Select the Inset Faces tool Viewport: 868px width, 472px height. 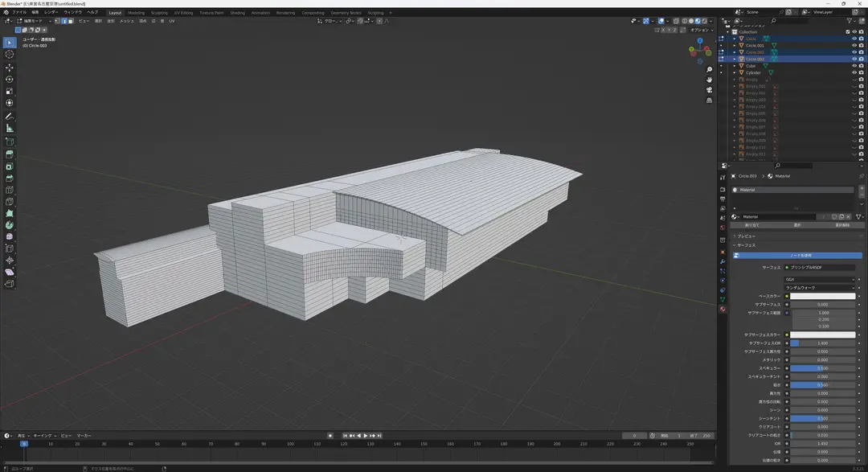[x=10, y=166]
